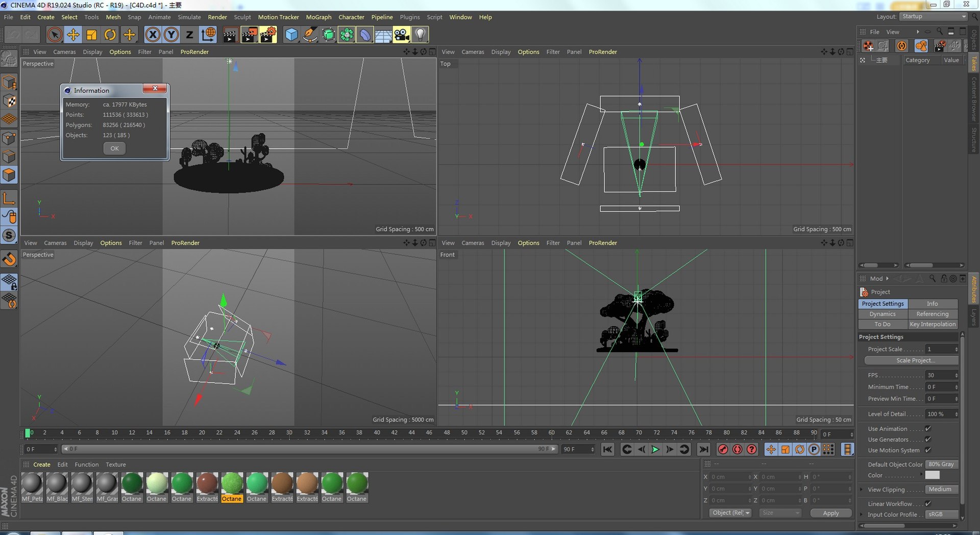
Task: Open Default Object Color dropdown
Action: pyautogui.click(x=942, y=465)
